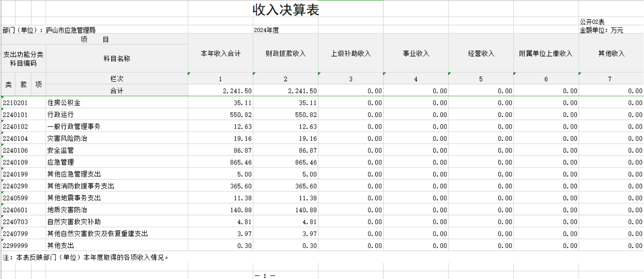Select the 部门（单位）庐山市应急管理局 cell
Viewport: 644px width, 279px height.
point(49,30)
